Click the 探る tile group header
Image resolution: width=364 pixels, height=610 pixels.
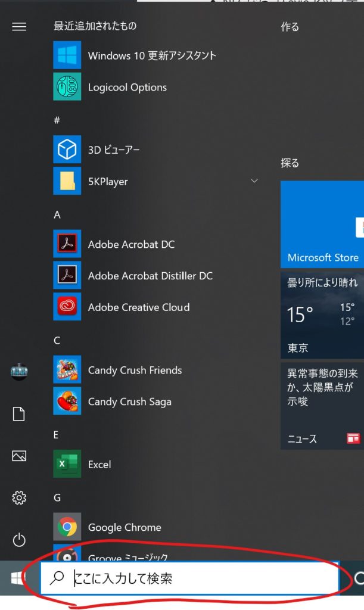coord(290,163)
